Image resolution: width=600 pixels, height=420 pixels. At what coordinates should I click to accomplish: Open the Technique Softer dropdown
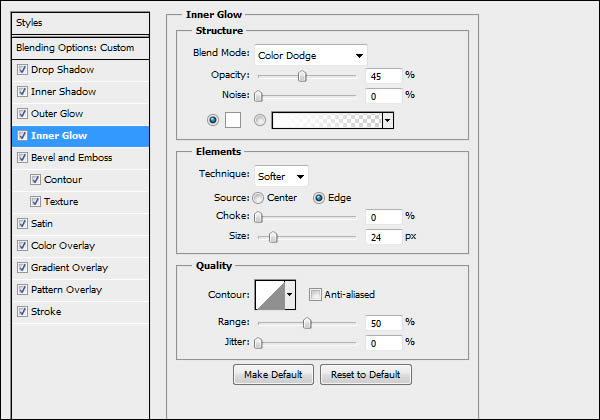(281, 175)
